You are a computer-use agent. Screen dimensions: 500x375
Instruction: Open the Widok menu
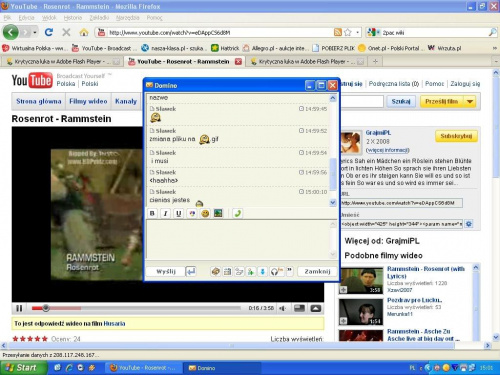(49, 18)
